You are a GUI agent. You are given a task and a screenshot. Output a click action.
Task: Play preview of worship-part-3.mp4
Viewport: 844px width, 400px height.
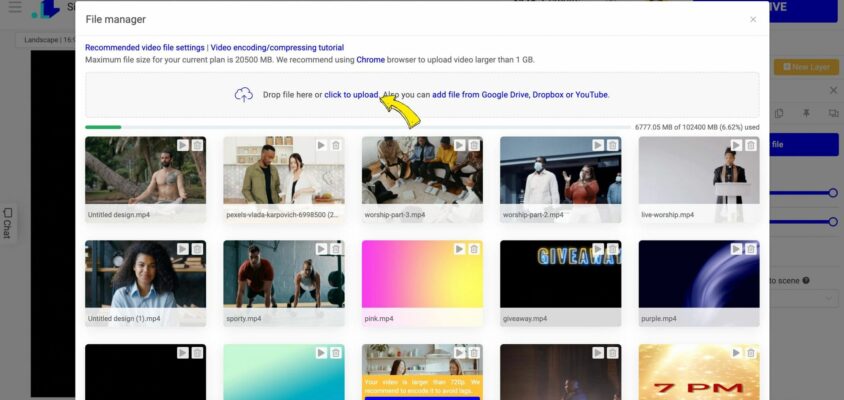[459, 145]
